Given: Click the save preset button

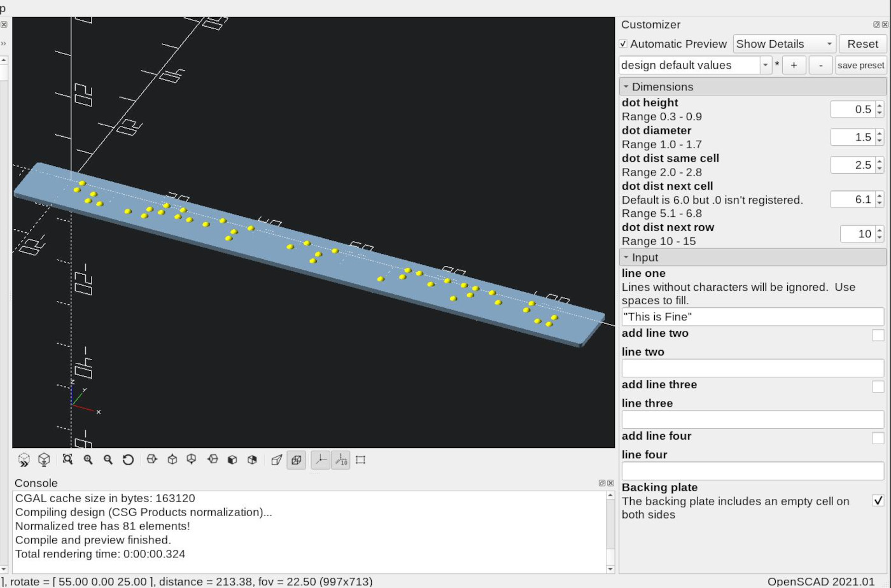Looking at the screenshot, I should click(861, 65).
